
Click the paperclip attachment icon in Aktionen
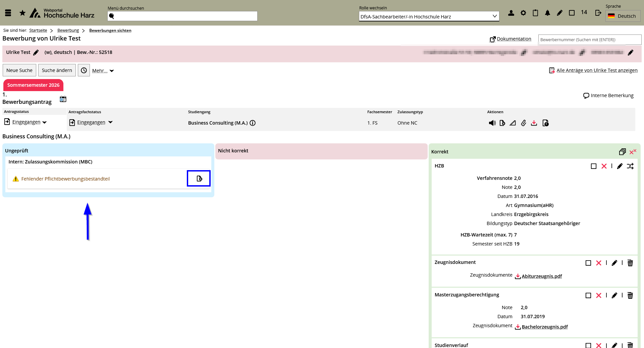click(523, 123)
